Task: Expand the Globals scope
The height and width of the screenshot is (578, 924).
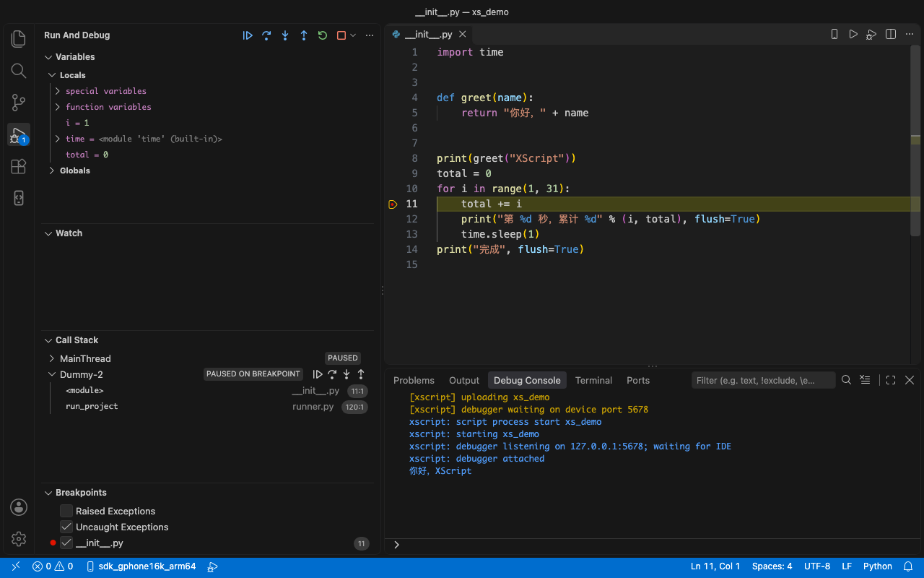Action: coord(52,171)
